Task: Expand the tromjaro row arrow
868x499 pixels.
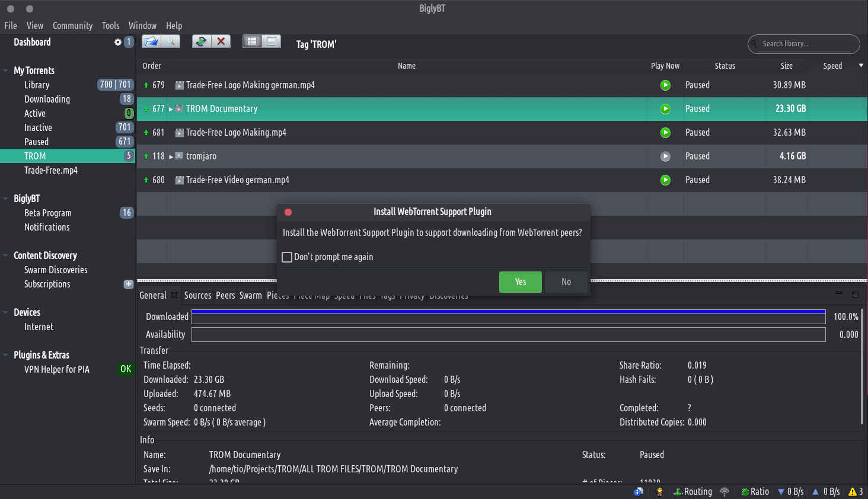Action: (x=171, y=156)
